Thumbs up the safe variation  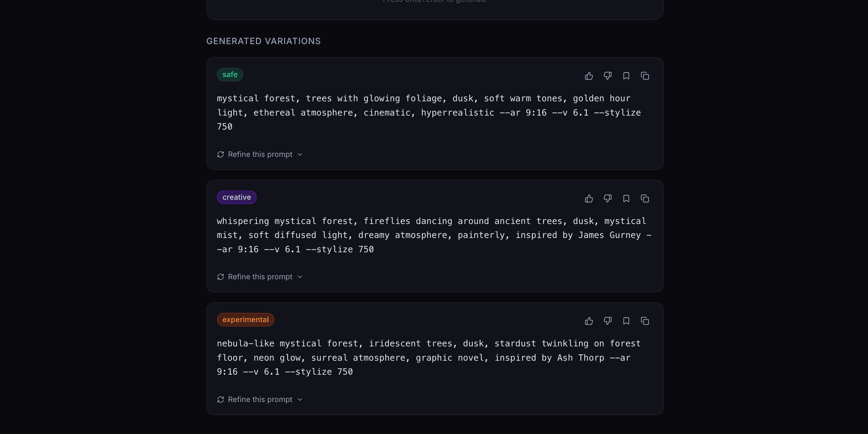[589, 76]
